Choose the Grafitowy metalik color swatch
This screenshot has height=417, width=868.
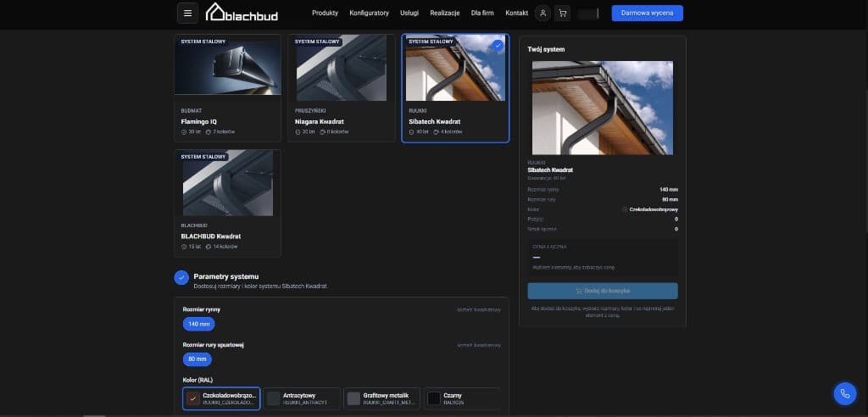pos(382,398)
